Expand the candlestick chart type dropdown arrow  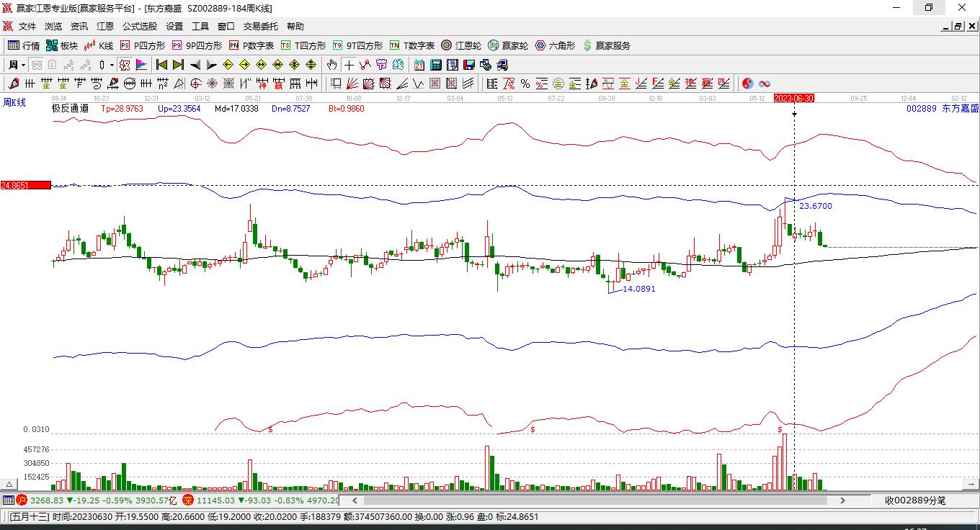point(112,65)
